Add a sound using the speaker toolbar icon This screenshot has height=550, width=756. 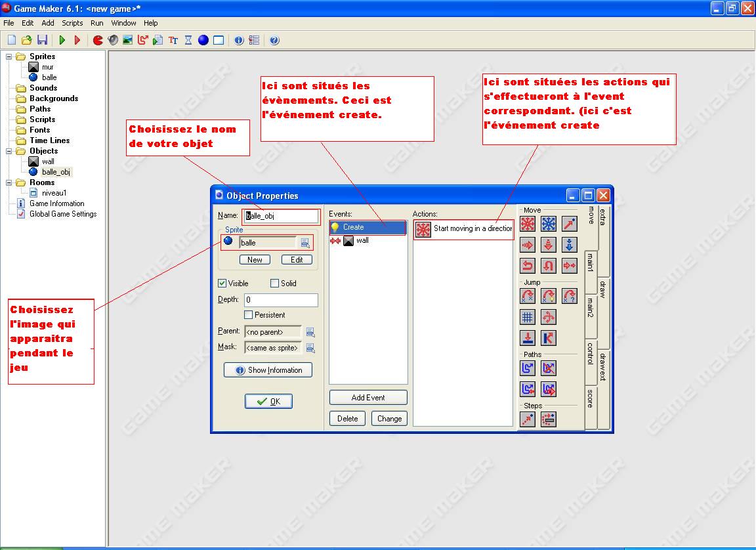113,41
